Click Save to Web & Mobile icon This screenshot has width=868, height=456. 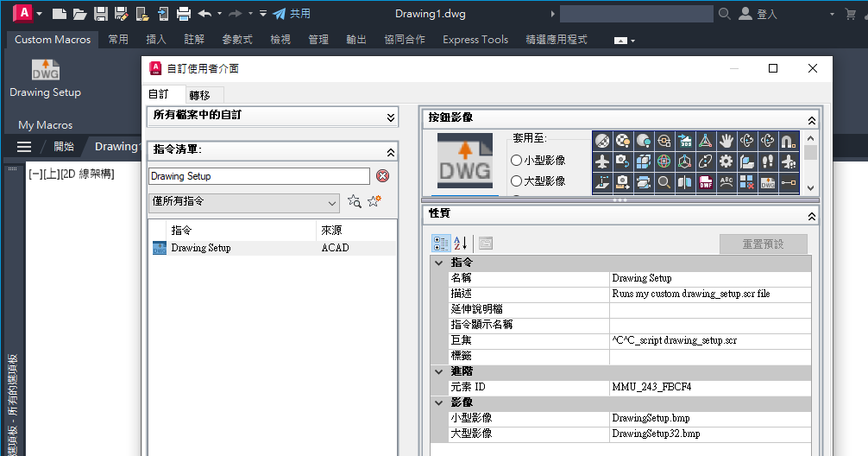pyautogui.click(x=163, y=14)
